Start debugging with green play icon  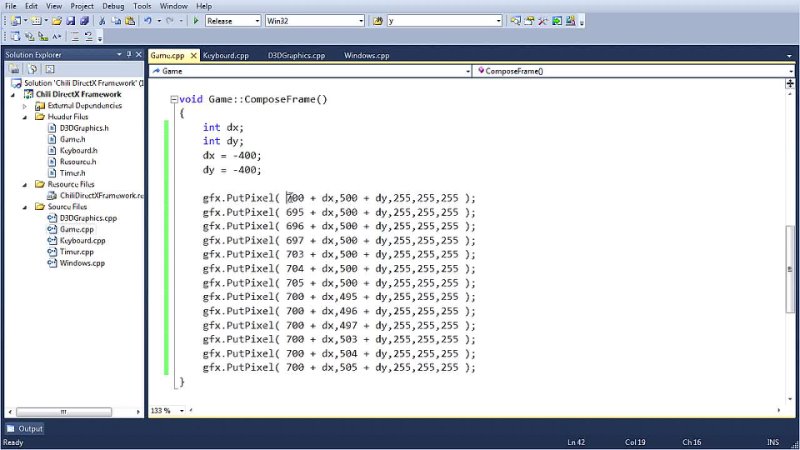pyautogui.click(x=196, y=21)
